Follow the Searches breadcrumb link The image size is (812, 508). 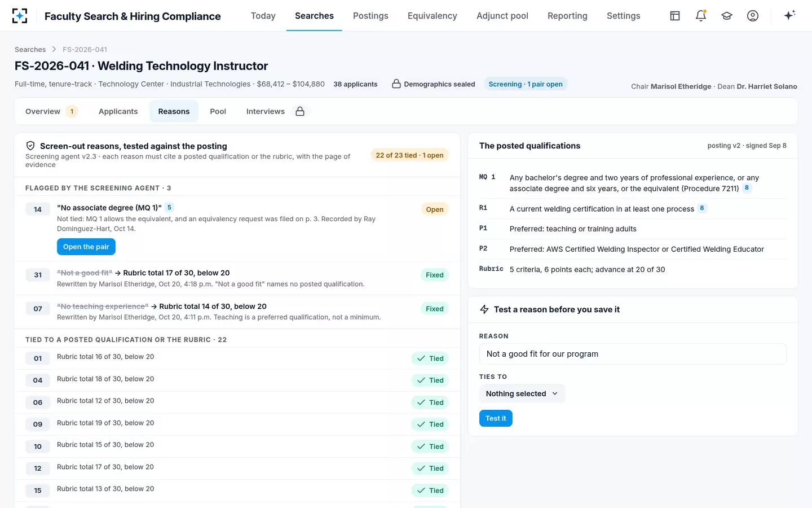30,50
